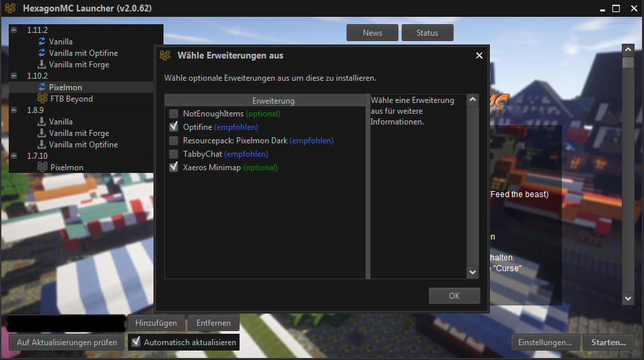Viewport: 644px width, 360px height.
Task: Click download icon next to 1.8.9 Vanilla mit Forge
Action: click(42, 133)
